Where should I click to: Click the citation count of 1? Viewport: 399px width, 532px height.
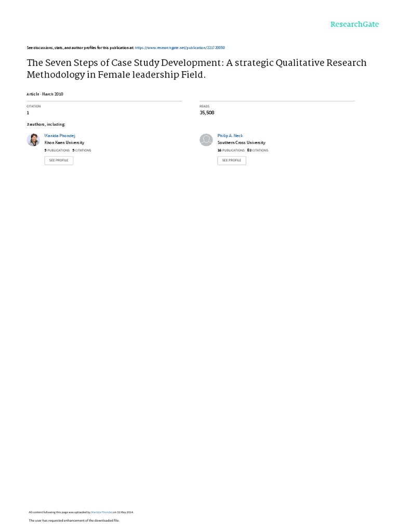click(x=28, y=112)
